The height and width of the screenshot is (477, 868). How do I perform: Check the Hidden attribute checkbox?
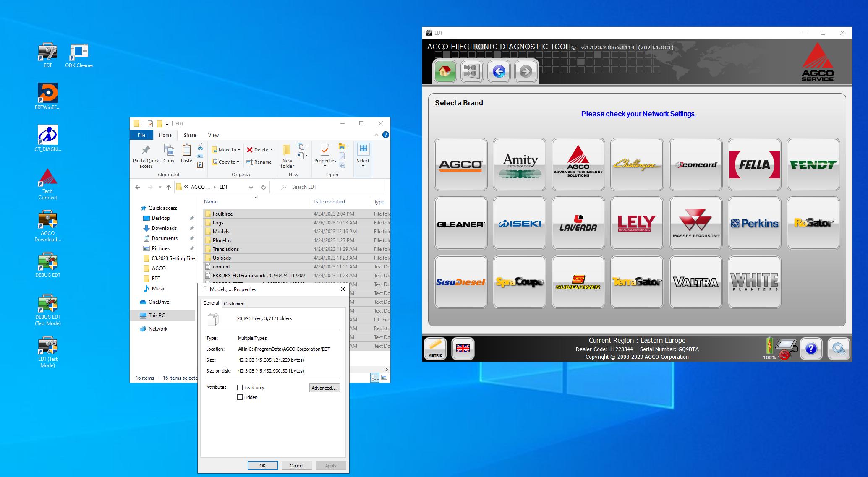pos(240,397)
